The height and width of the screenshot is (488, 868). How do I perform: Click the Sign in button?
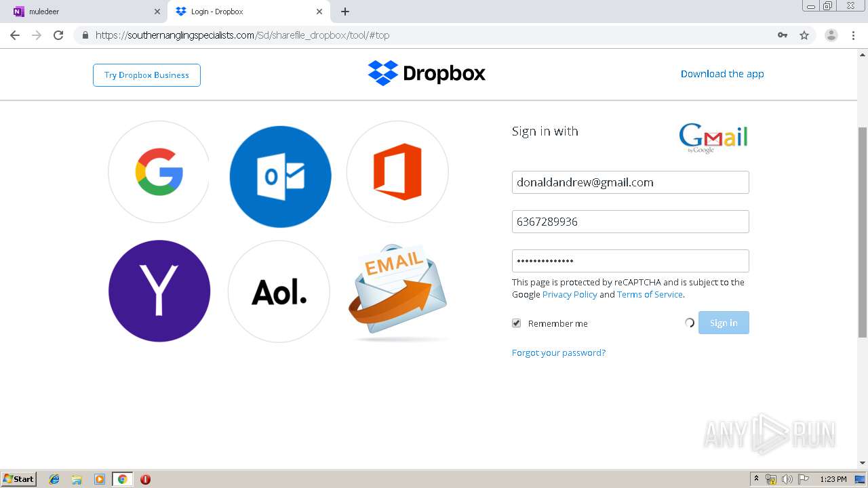[724, 323]
